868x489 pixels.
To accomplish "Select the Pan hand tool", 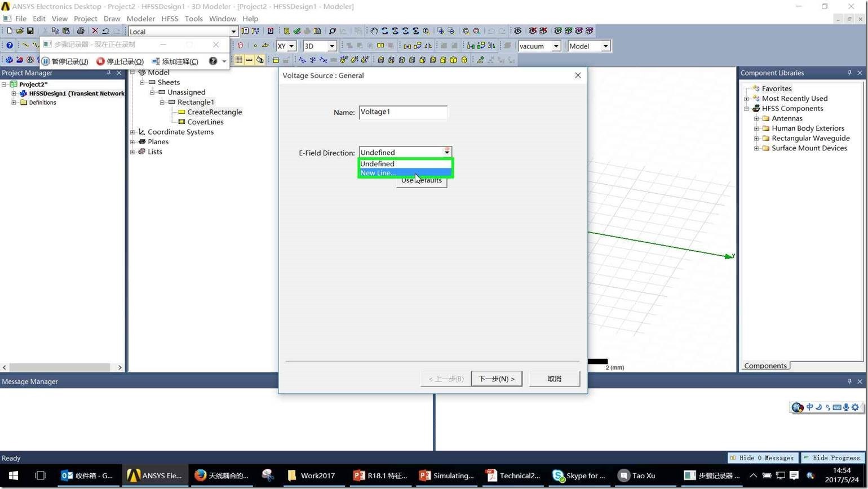I will [374, 31].
